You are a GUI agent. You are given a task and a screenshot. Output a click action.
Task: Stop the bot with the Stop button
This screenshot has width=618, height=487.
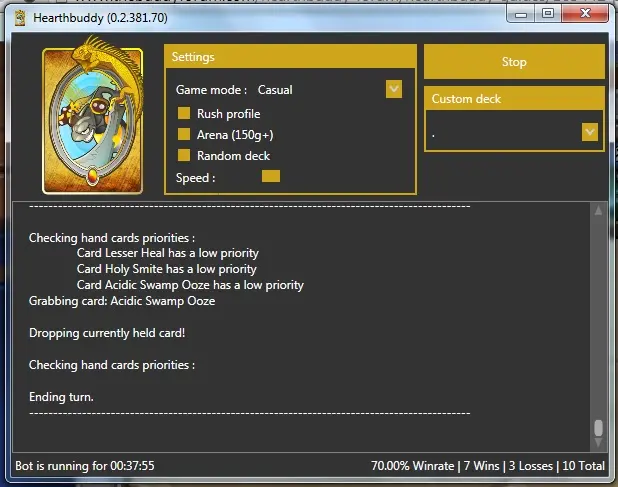514,62
